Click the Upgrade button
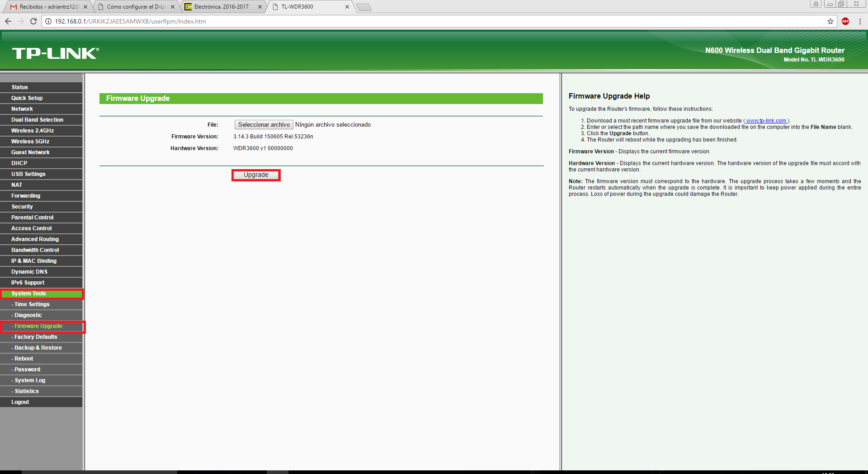This screenshot has height=474, width=868. [x=256, y=175]
